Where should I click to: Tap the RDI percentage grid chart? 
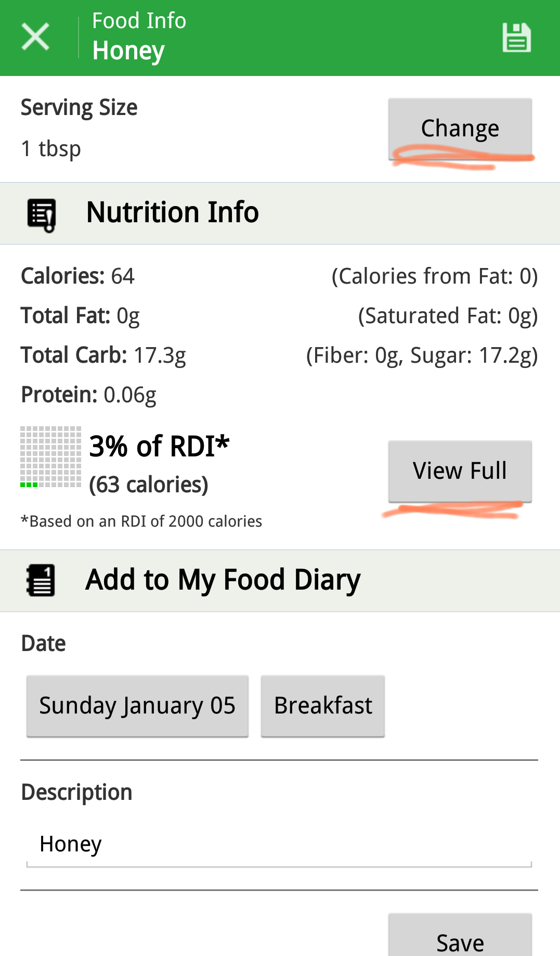[x=50, y=457]
